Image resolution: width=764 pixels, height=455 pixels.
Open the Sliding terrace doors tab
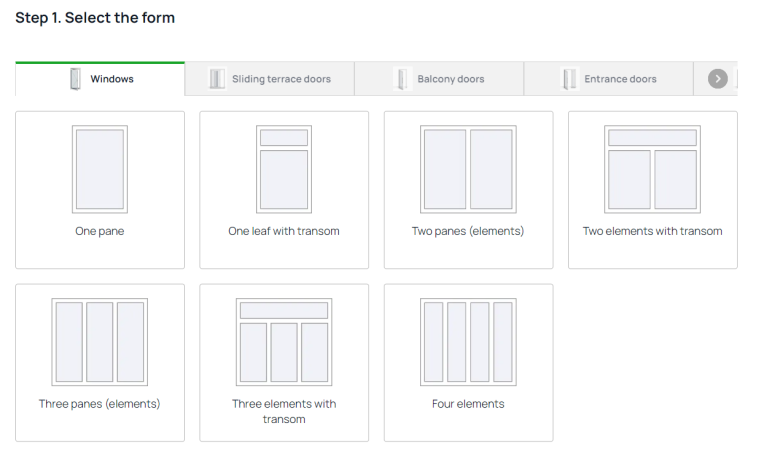click(281, 79)
